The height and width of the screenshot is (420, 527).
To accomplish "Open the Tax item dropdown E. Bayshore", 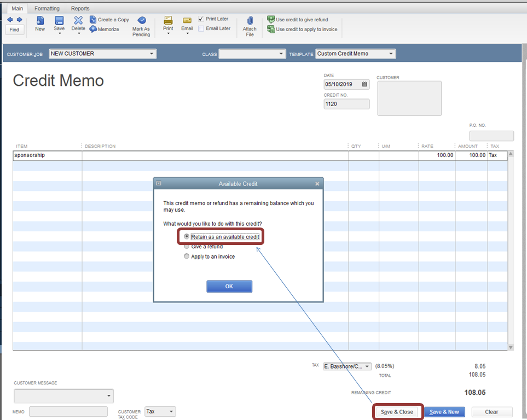I will [367, 366].
